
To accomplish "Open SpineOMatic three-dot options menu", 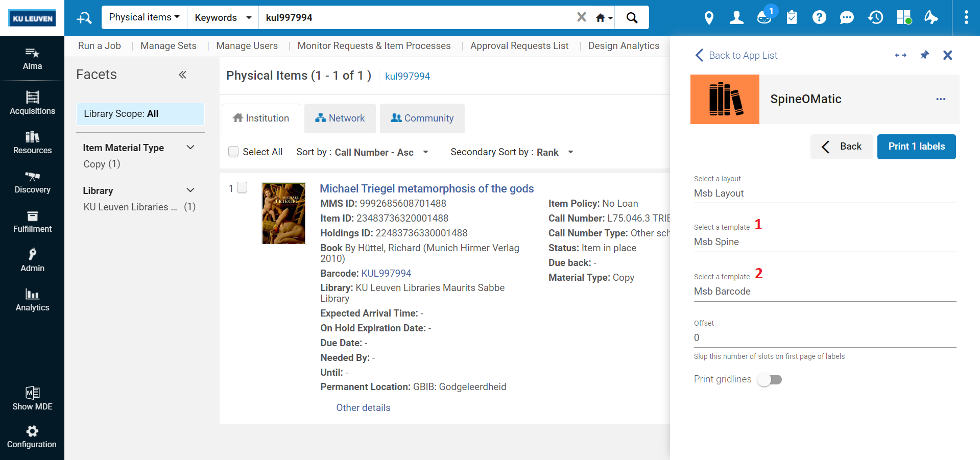I will pyautogui.click(x=941, y=99).
